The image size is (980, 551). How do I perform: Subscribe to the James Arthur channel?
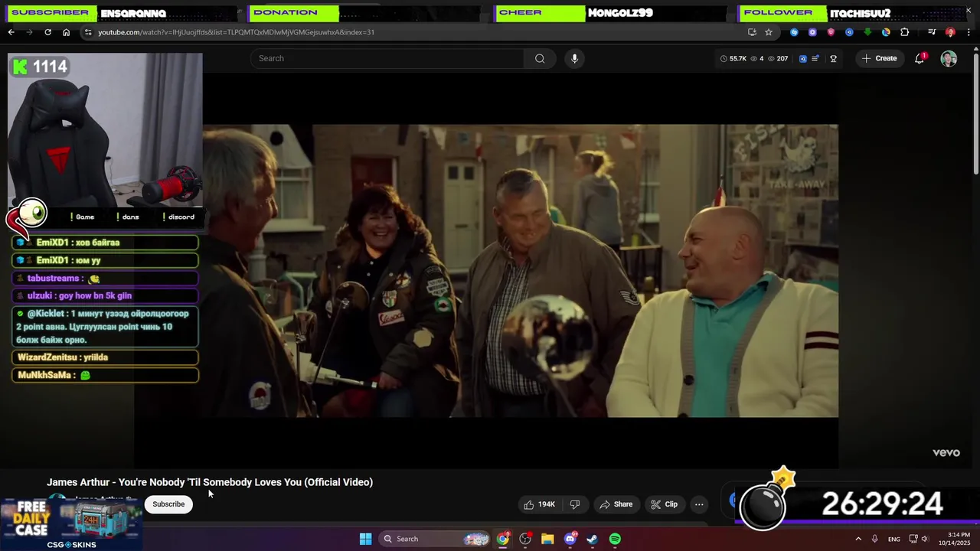pos(168,504)
